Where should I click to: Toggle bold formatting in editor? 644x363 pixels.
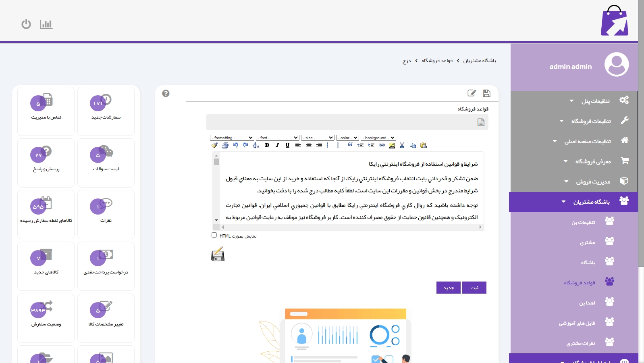(x=267, y=145)
